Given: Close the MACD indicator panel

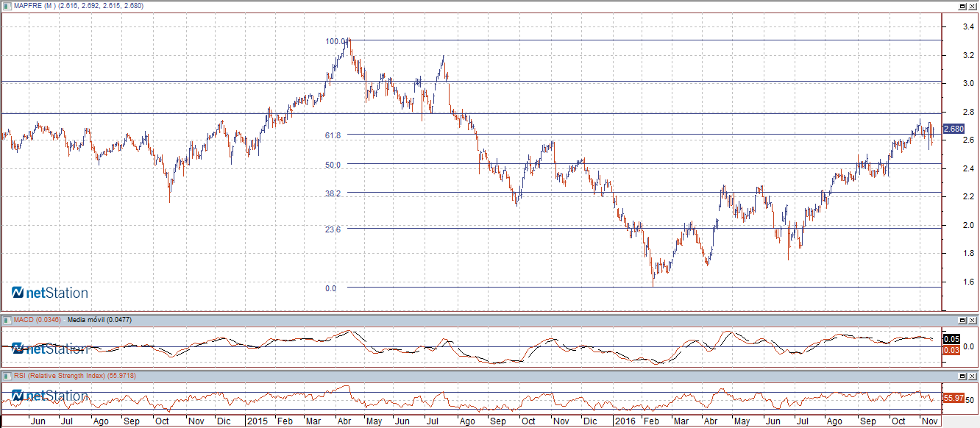Looking at the screenshot, I should (973, 321).
